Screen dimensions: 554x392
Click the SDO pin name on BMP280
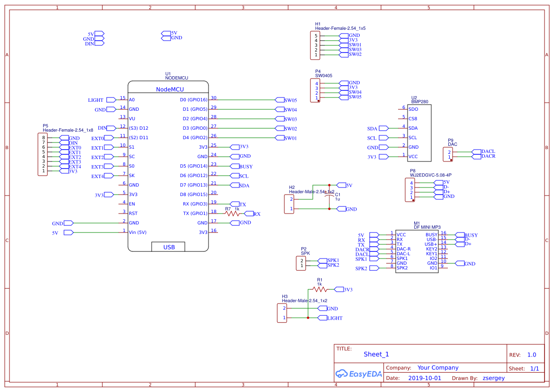click(413, 109)
